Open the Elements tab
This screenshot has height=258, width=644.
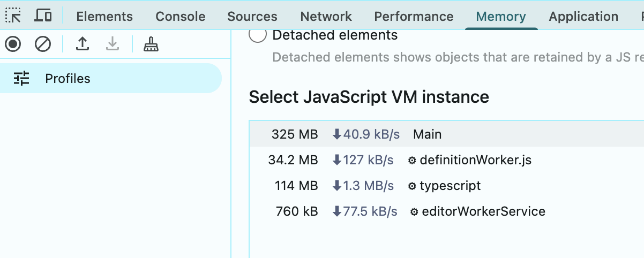point(104,17)
